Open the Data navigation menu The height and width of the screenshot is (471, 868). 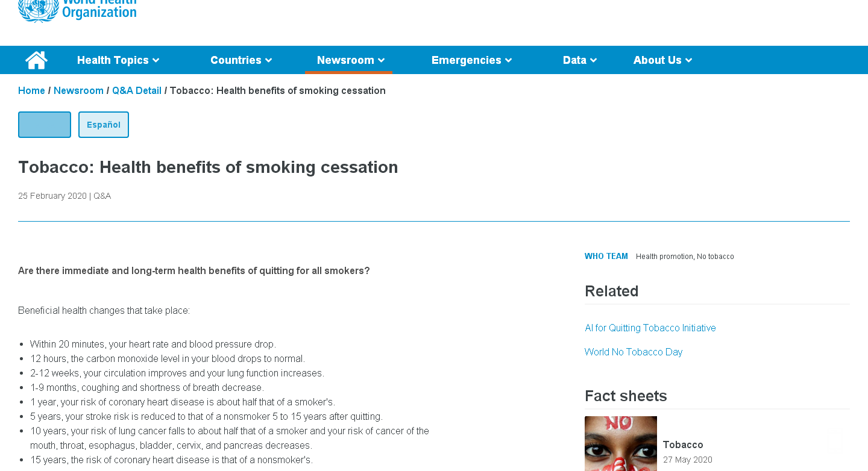coord(580,60)
